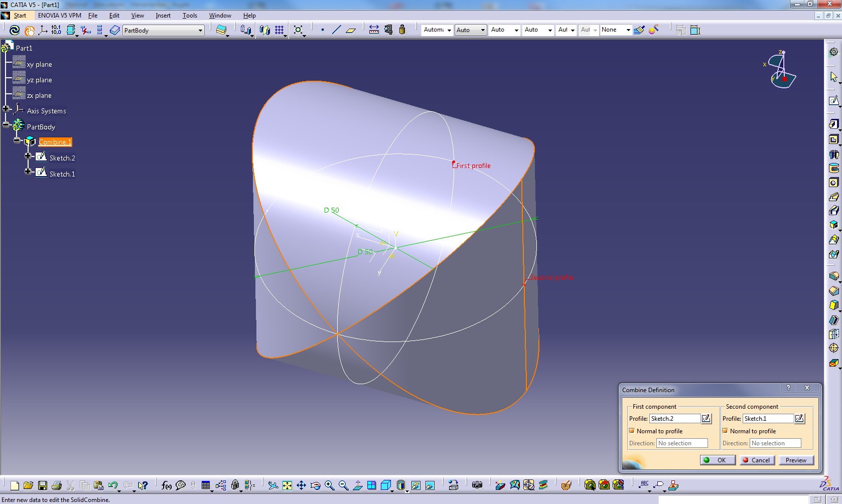Select the Fit All In view icon
The width and height of the screenshot is (842, 504).
[287, 485]
